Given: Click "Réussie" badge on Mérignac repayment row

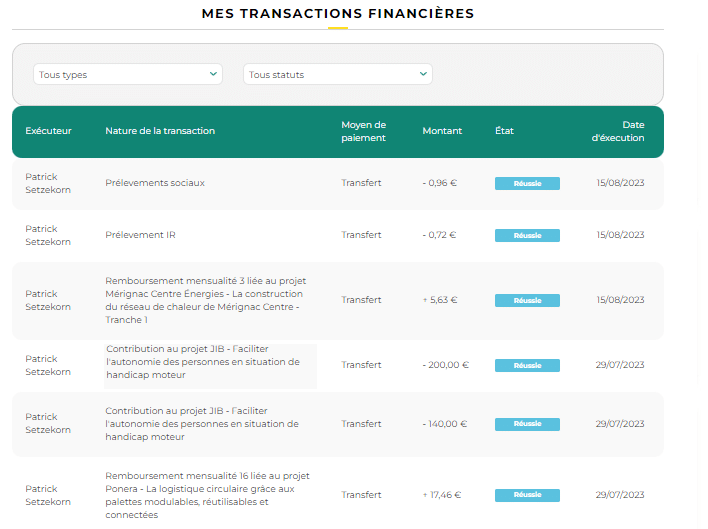Looking at the screenshot, I should (x=527, y=300).
